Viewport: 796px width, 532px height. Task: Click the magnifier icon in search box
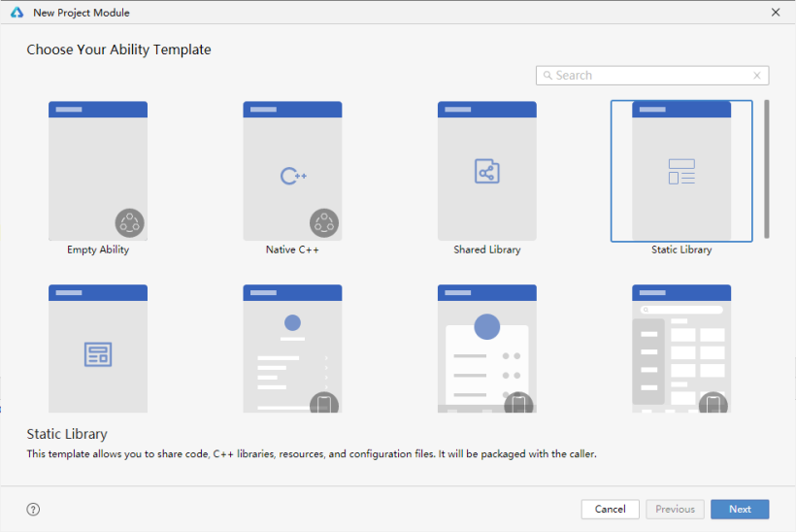click(x=547, y=76)
